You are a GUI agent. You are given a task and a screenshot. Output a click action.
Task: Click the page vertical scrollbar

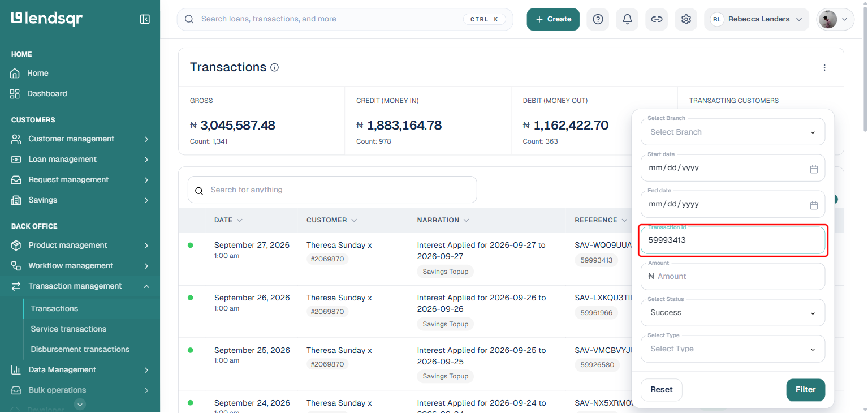click(x=864, y=68)
